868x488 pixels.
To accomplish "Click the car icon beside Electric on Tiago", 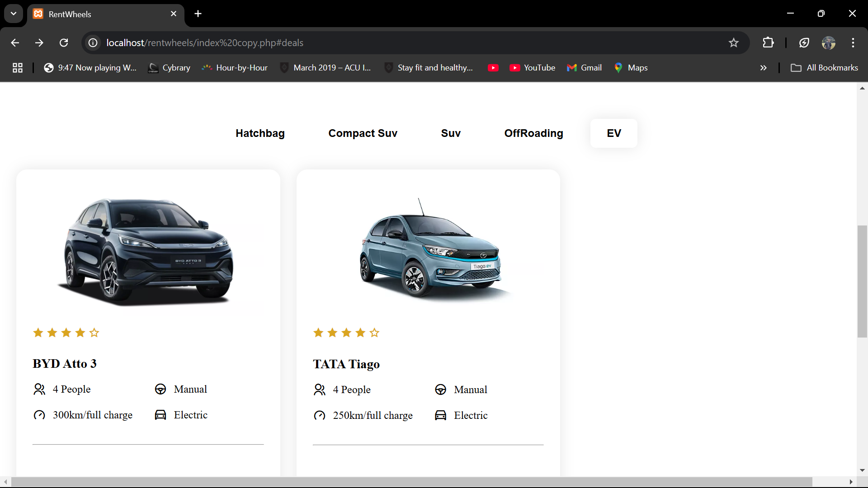I will click(441, 415).
